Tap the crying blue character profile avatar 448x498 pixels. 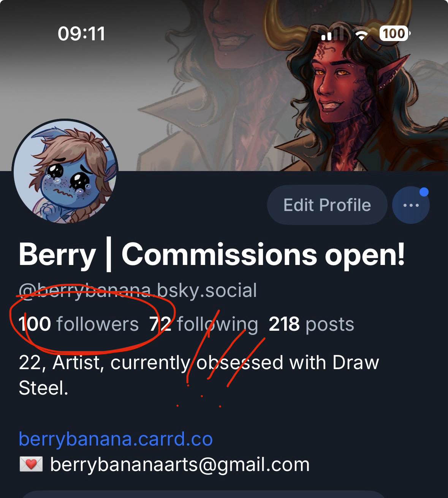[x=65, y=171]
